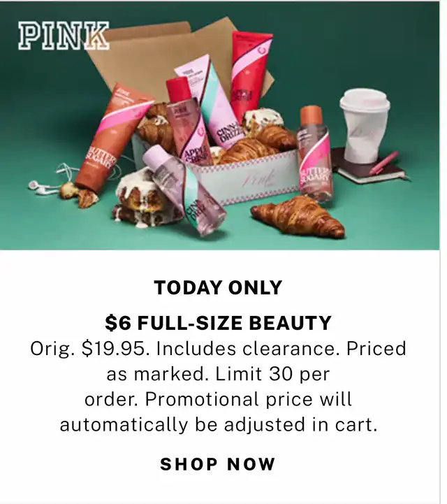Click the $6 Full-Size Beauty headline
Image resolution: width=447 pixels, height=504 pixels.
218,323
